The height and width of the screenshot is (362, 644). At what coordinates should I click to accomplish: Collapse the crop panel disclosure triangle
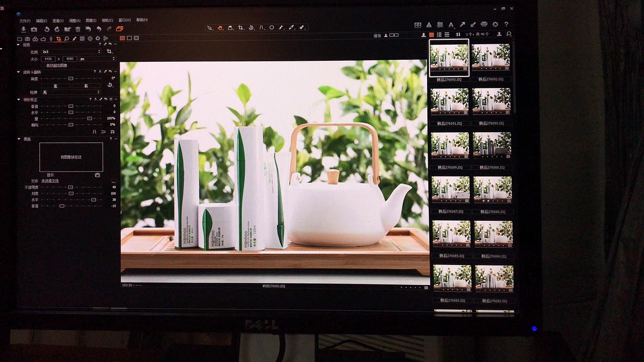pyautogui.click(x=19, y=45)
